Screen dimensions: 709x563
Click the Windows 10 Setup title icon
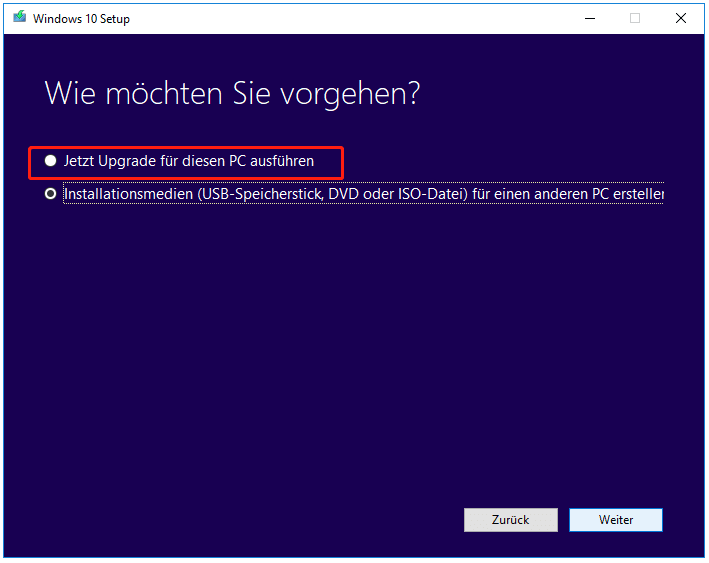19,18
